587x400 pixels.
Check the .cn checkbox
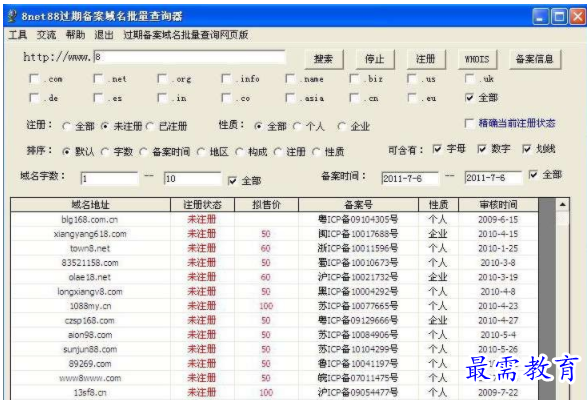click(x=354, y=98)
